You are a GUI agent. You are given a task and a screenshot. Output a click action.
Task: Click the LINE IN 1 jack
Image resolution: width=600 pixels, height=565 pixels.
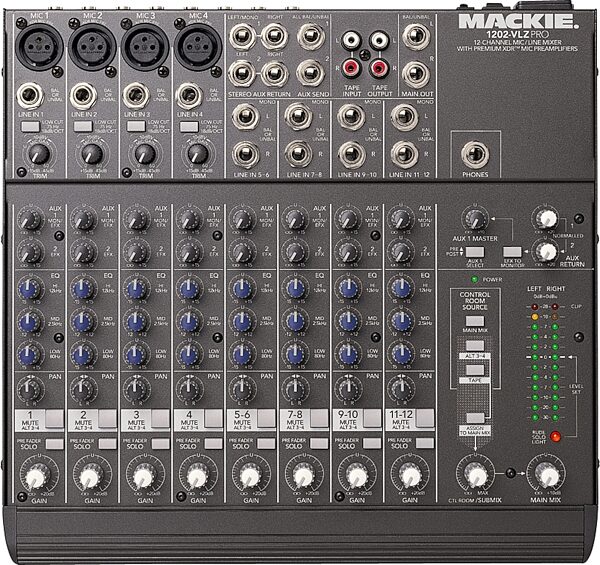30,96
